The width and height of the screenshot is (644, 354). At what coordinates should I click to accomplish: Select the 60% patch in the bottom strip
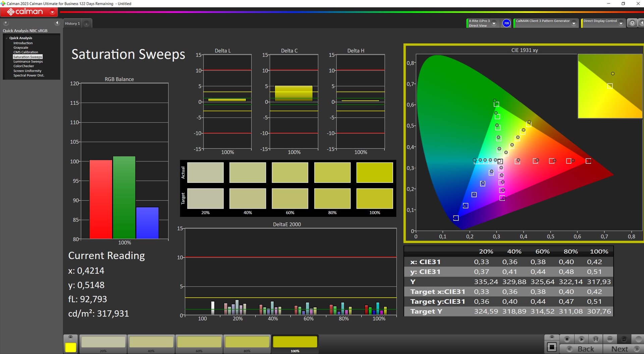pos(199,344)
